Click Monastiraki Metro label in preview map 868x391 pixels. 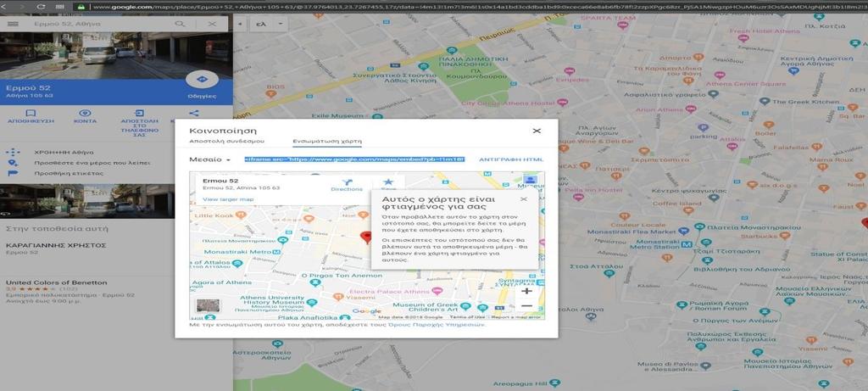point(237,252)
